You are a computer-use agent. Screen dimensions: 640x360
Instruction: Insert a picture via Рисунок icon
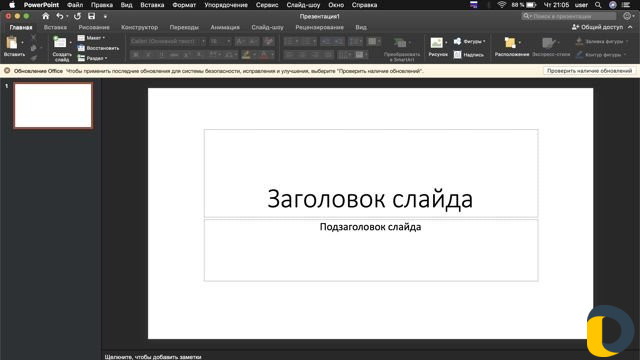436,42
